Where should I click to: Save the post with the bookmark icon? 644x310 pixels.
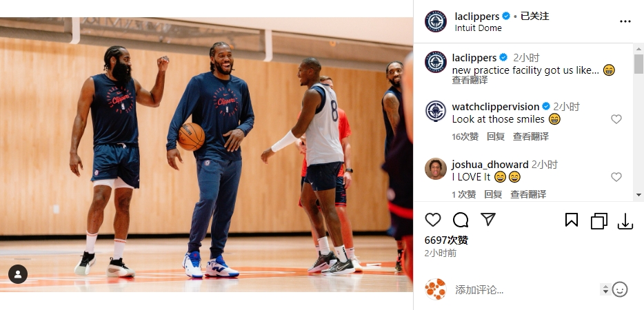pos(572,220)
